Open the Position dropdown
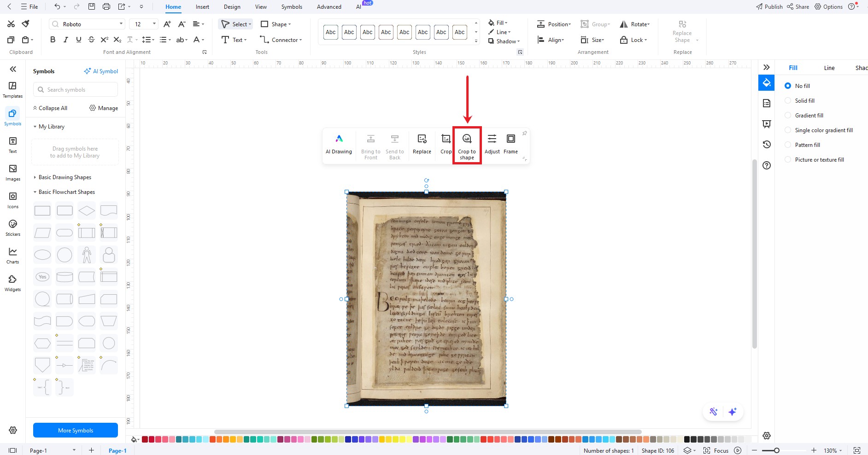This screenshot has height=455, width=868. point(554,24)
